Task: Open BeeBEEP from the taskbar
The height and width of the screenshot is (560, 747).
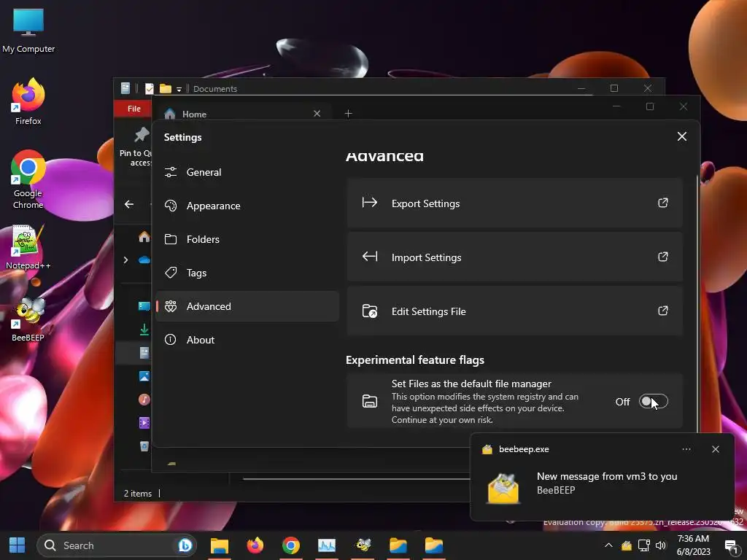Action: pos(363,545)
